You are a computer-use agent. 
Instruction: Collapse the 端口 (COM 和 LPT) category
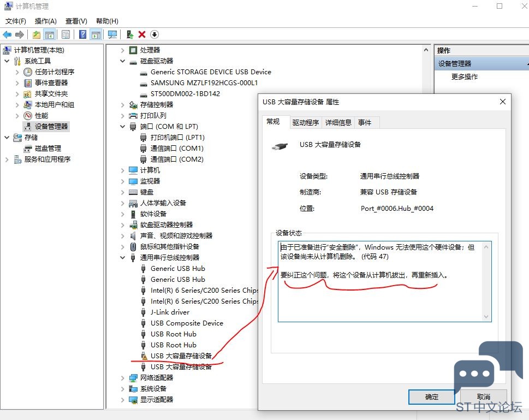click(122, 127)
